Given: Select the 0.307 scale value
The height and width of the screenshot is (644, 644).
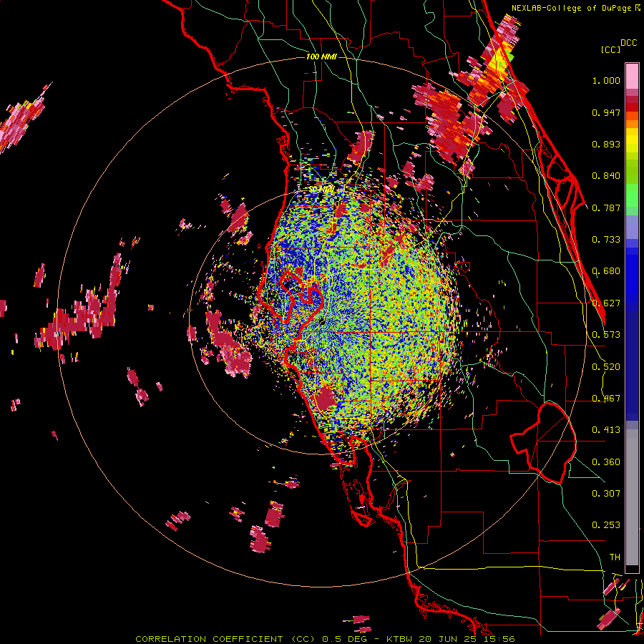Looking at the screenshot, I should click(606, 494).
